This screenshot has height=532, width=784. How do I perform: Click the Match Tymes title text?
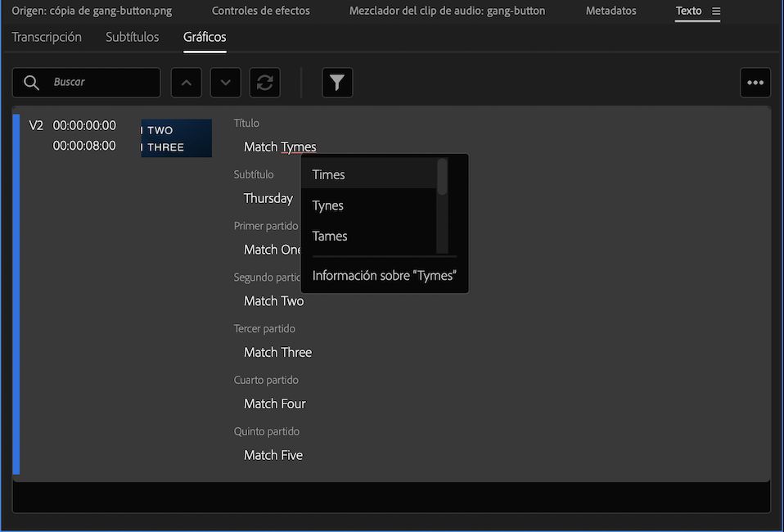coord(280,147)
